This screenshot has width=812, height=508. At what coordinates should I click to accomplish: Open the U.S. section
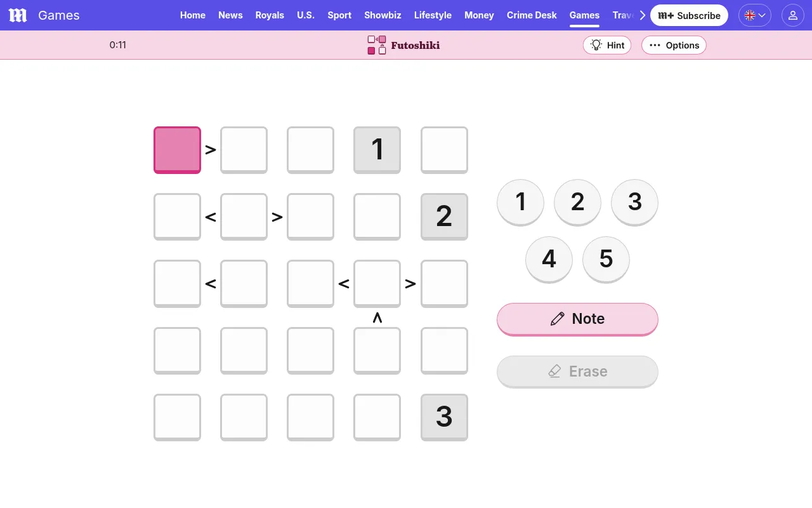pos(306,15)
